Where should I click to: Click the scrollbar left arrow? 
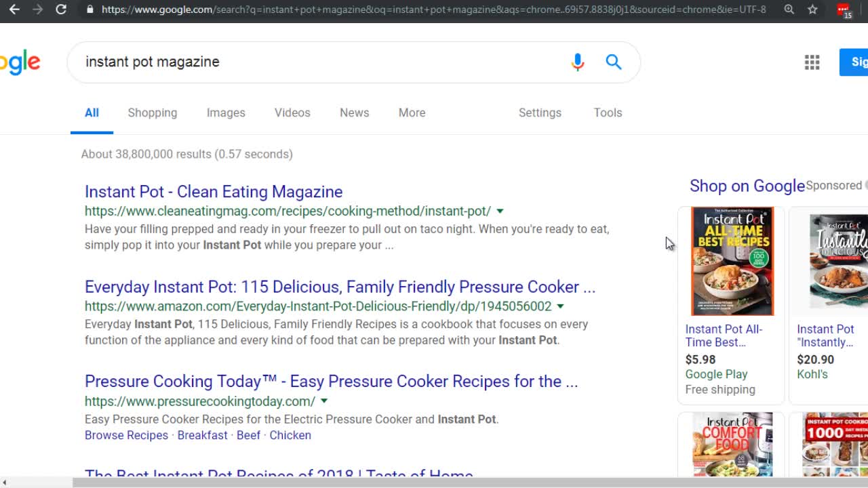click(4, 483)
